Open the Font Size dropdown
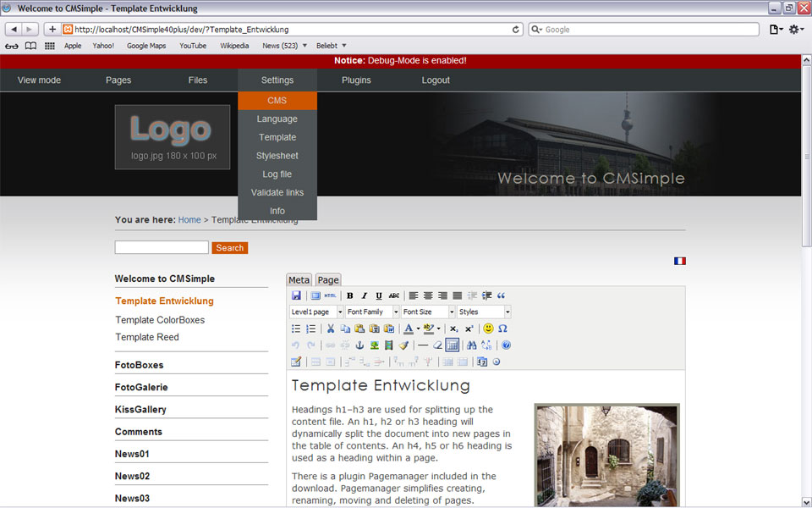This screenshot has width=812, height=508. (x=428, y=312)
